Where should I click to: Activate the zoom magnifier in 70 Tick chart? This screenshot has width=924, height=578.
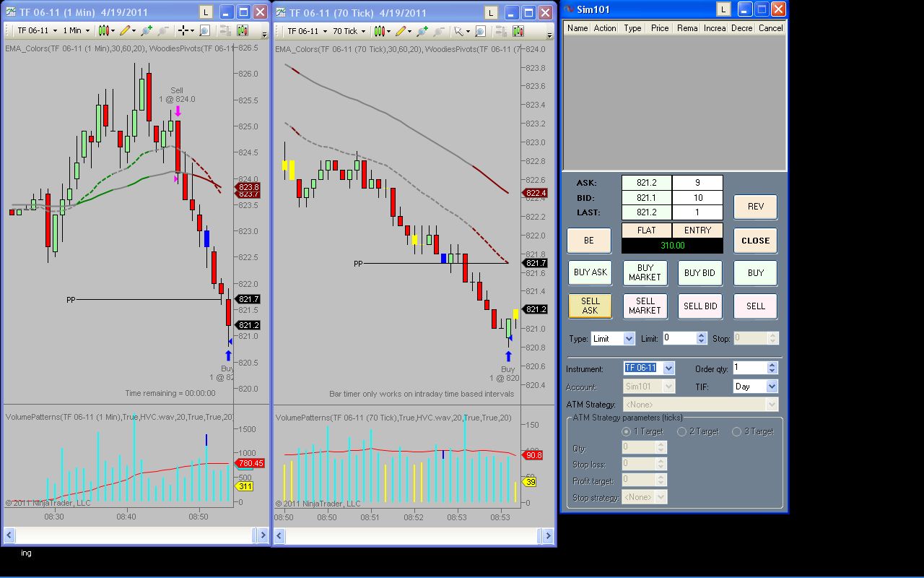[480, 31]
